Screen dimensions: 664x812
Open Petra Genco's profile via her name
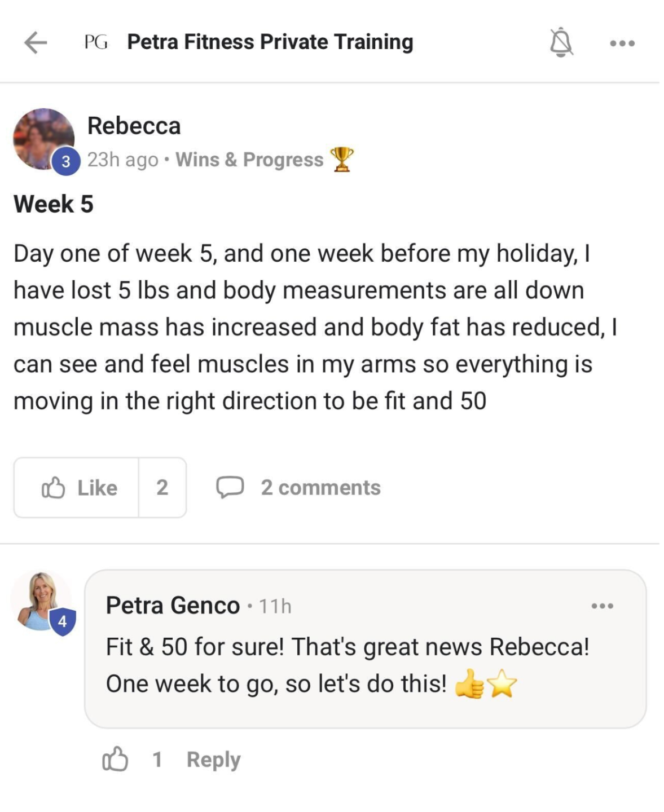pyautogui.click(x=173, y=606)
